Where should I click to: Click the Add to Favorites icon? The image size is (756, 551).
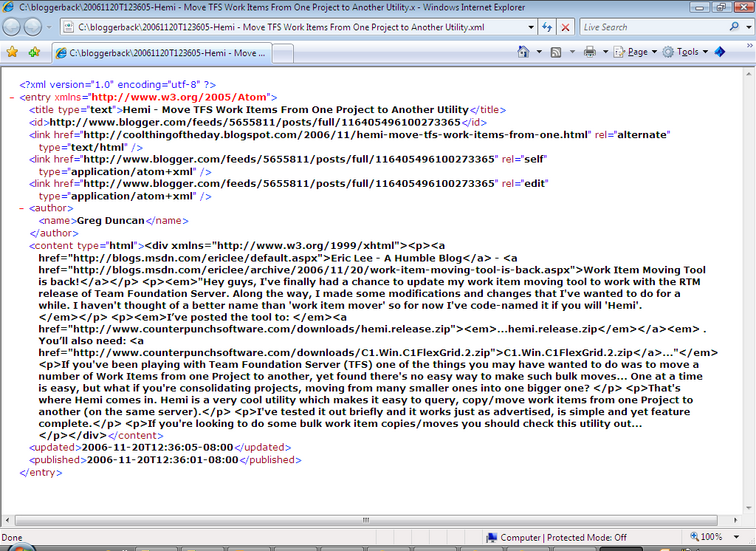pyautogui.click(x=34, y=52)
